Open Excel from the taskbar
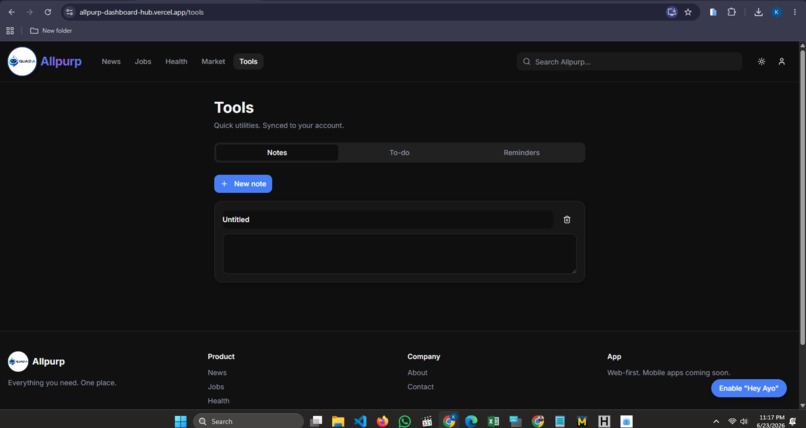The image size is (806, 428). pyautogui.click(x=493, y=421)
